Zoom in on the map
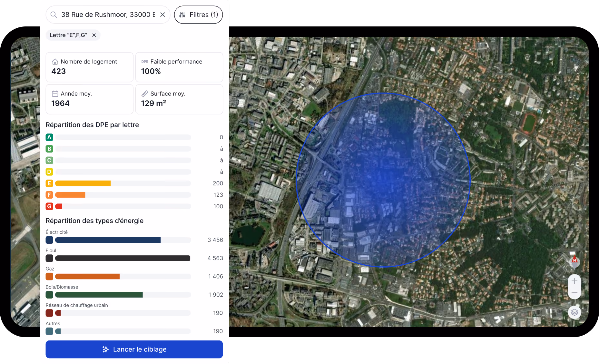This screenshot has width=599, height=364. (574, 281)
